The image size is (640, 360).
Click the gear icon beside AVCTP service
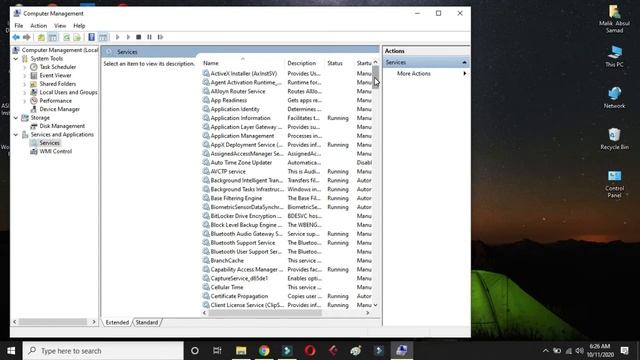206,171
